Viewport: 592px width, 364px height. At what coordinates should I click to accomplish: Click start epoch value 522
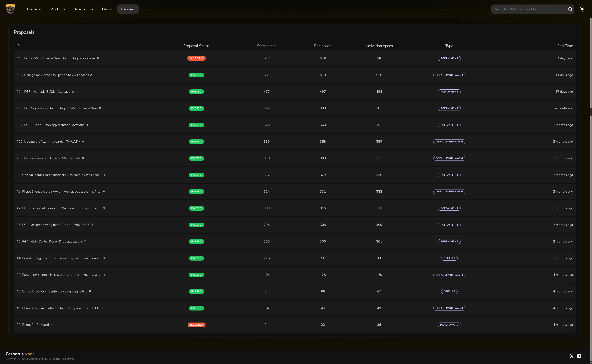pos(267,58)
